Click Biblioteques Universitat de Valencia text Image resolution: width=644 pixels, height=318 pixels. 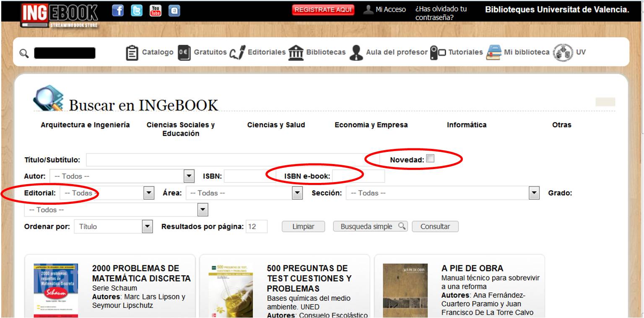[557, 10]
